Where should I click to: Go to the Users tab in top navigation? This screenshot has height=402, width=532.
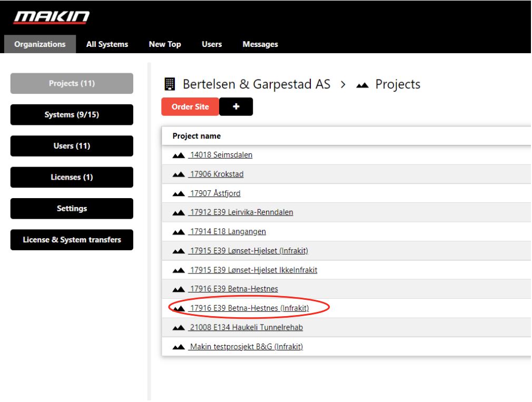[x=212, y=44]
